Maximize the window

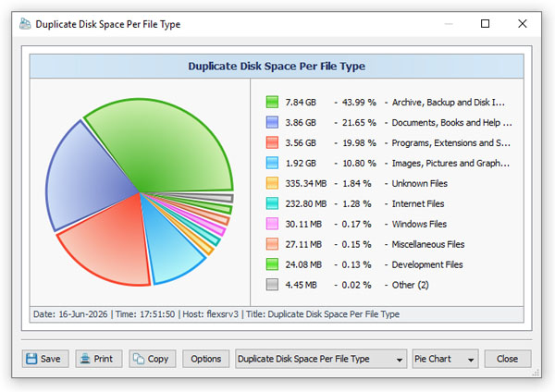coord(486,24)
